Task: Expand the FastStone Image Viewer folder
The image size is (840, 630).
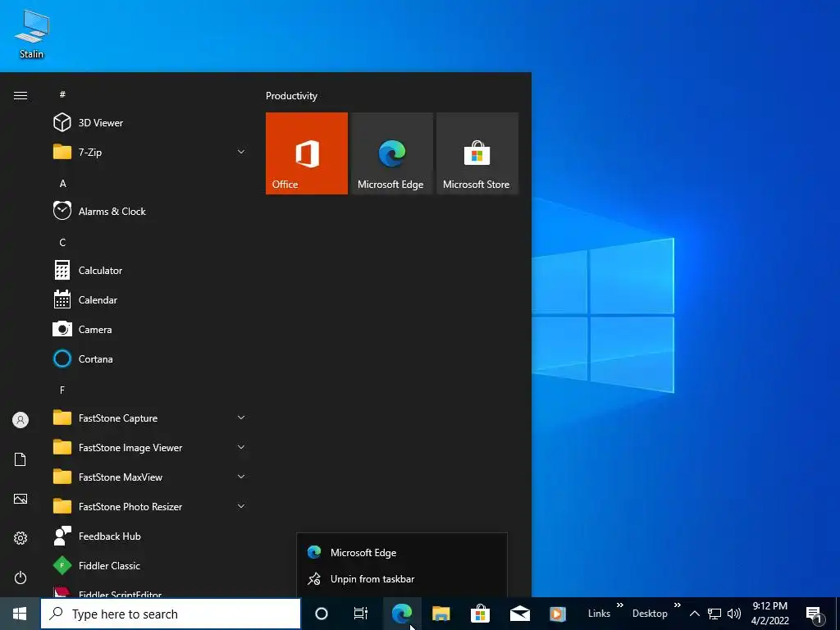Action: (x=241, y=447)
